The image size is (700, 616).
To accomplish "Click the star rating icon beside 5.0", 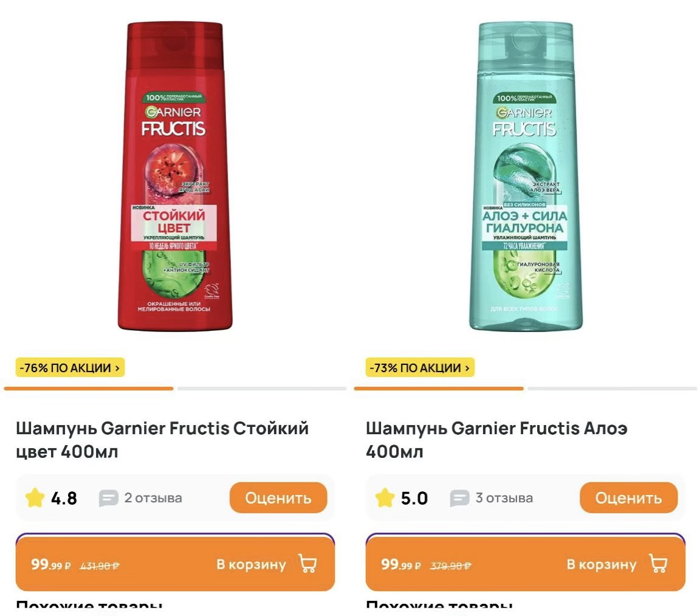I will [x=385, y=497].
